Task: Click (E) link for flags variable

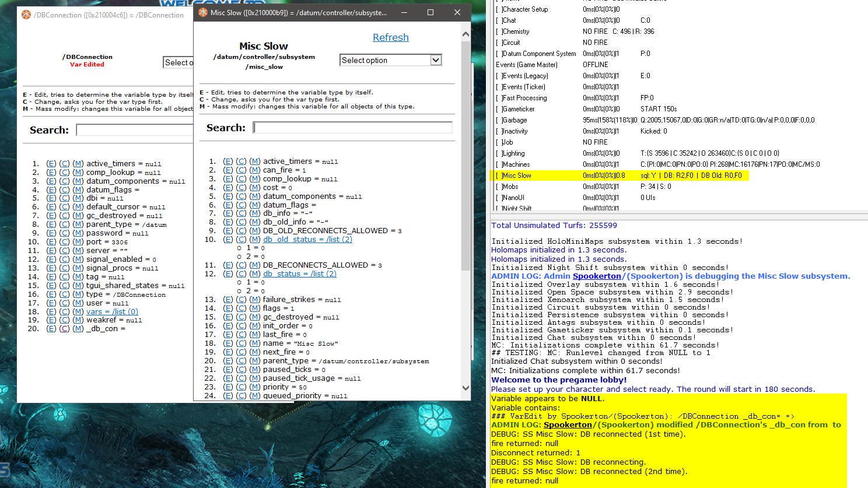Action: 228,308
